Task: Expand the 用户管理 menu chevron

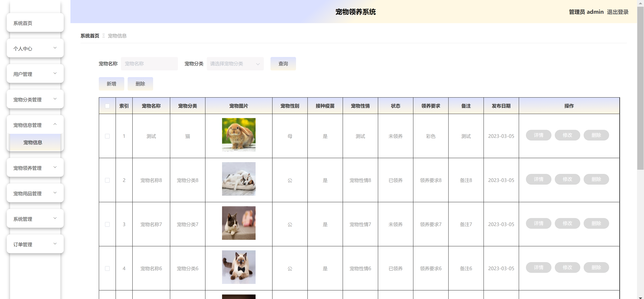Action: pyautogui.click(x=55, y=73)
